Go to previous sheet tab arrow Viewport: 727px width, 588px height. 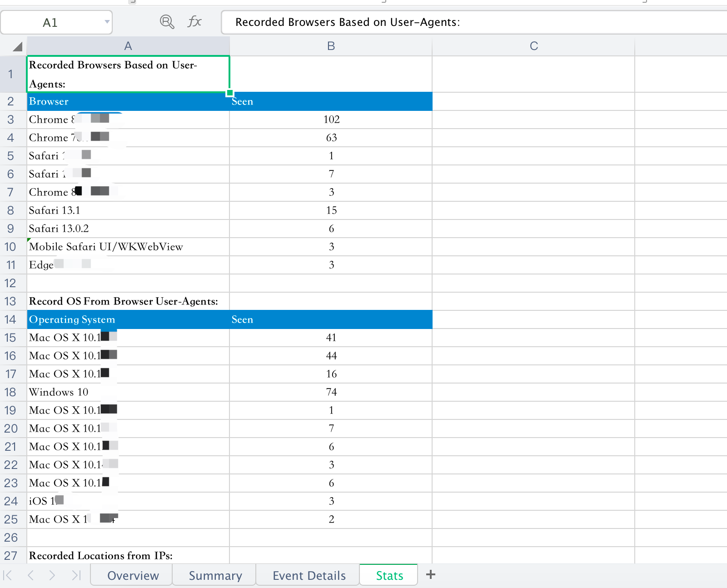click(30, 575)
